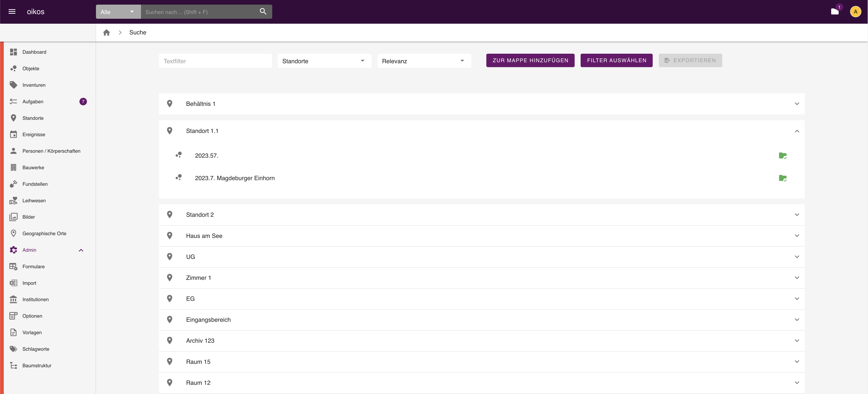The image size is (868, 394).
Task: Toggle folder status for Magdeburger Einhorn
Action: (783, 178)
